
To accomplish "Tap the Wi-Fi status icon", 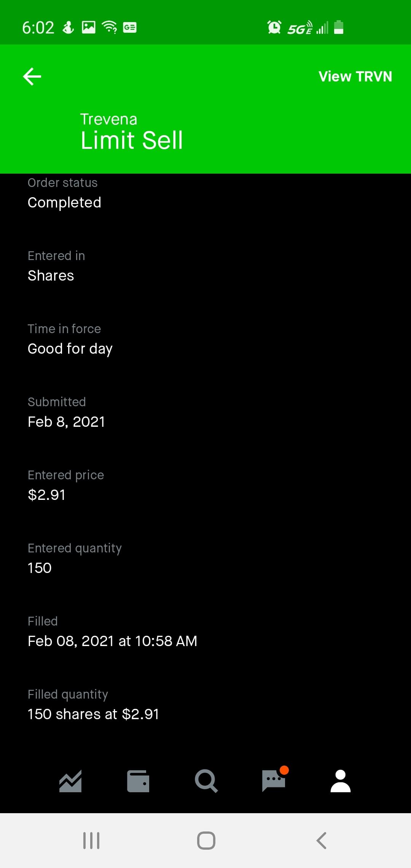I will coord(110,27).
